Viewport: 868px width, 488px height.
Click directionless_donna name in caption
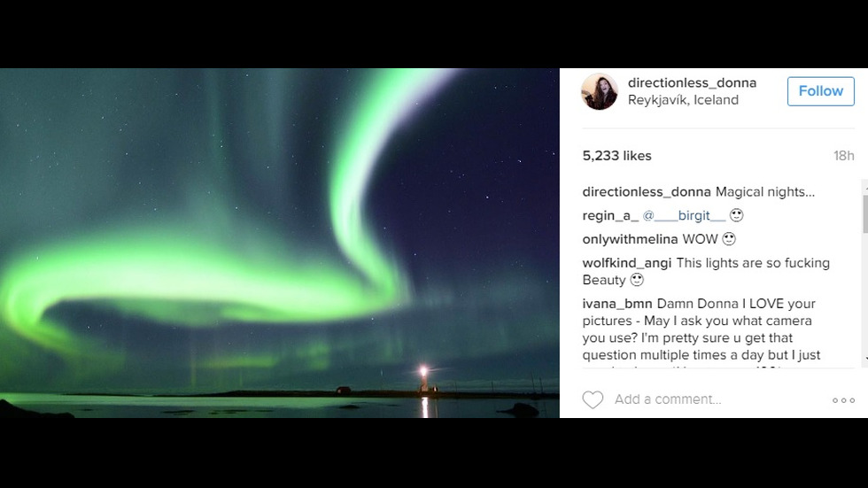tap(647, 192)
